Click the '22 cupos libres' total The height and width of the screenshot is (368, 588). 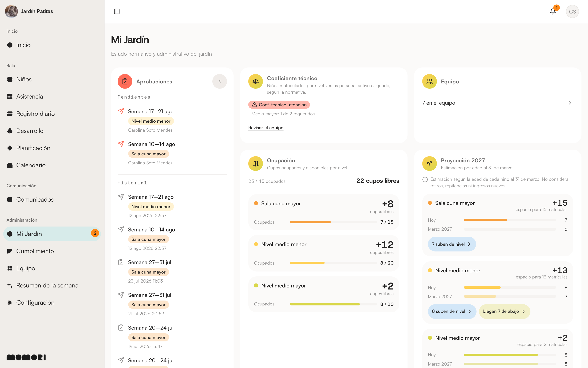(378, 181)
